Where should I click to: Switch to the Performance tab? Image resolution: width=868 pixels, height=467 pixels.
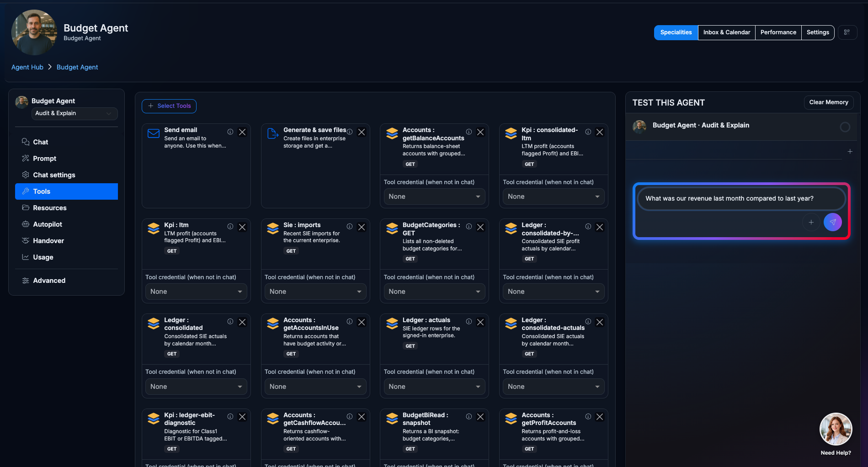tap(778, 32)
